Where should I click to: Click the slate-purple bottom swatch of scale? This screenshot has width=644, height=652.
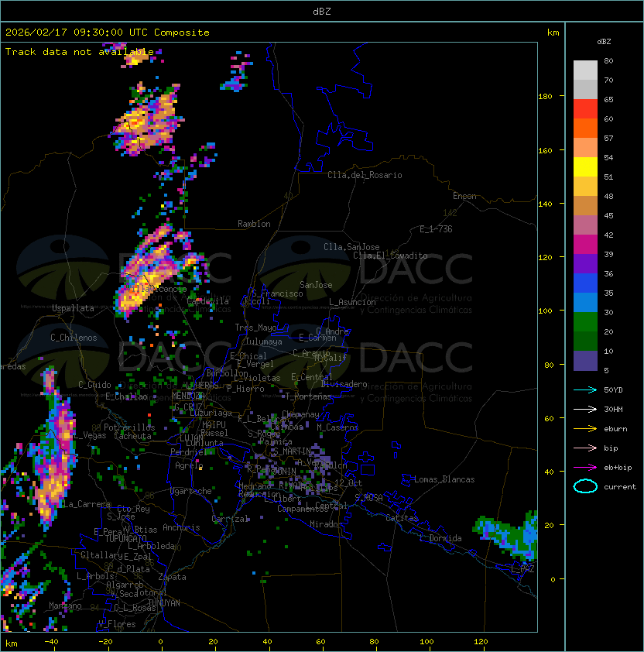(585, 361)
